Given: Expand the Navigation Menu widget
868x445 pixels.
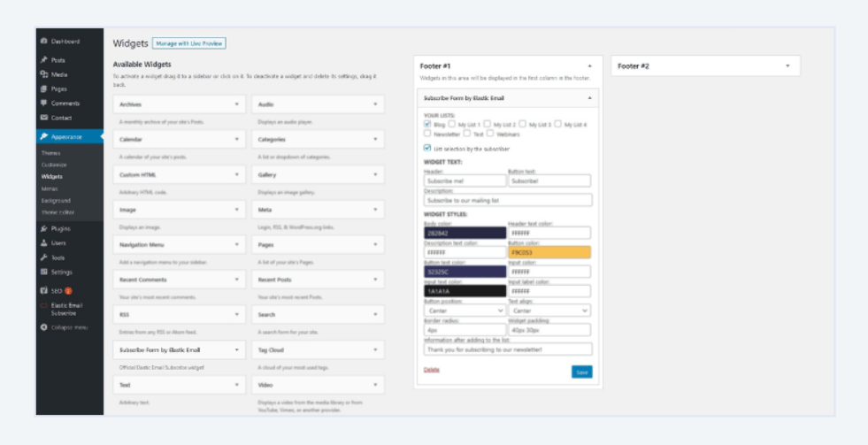Looking at the screenshot, I should [x=237, y=244].
